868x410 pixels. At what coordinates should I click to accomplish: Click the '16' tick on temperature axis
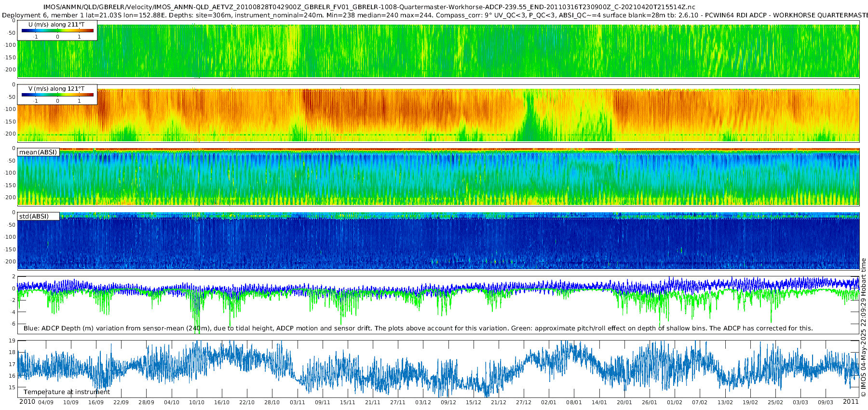pyautogui.click(x=12, y=376)
